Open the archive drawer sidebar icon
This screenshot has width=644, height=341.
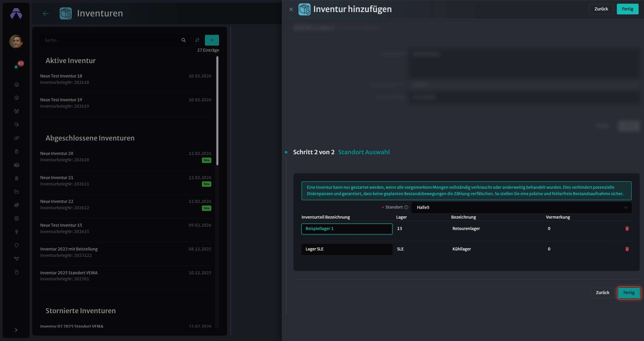click(16, 219)
